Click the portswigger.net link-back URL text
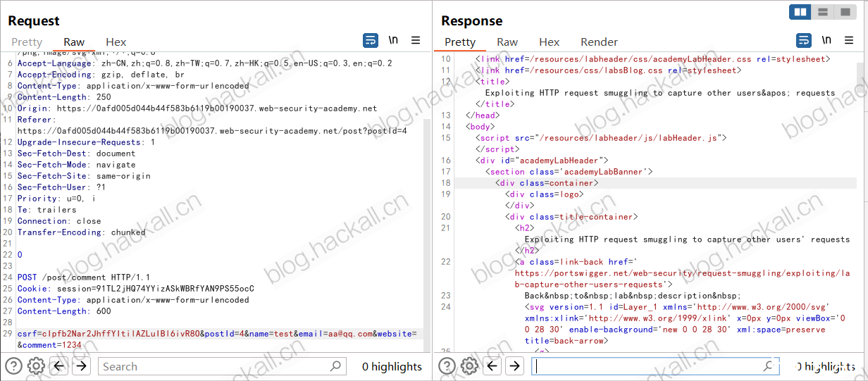Screen dimensions: 868x381 click(682, 279)
